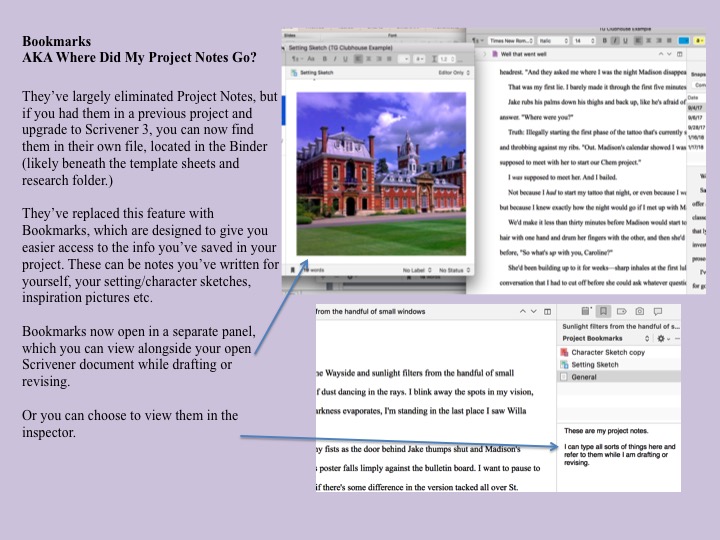720x540 pixels.
Task: Open the Italic font style dropdown
Action: coord(554,41)
